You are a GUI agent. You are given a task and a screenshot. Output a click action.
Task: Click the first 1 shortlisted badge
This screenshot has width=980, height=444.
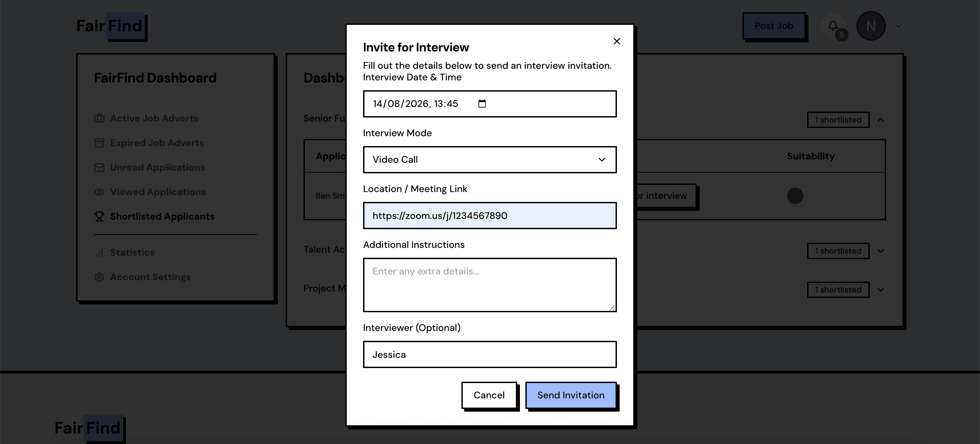click(838, 120)
